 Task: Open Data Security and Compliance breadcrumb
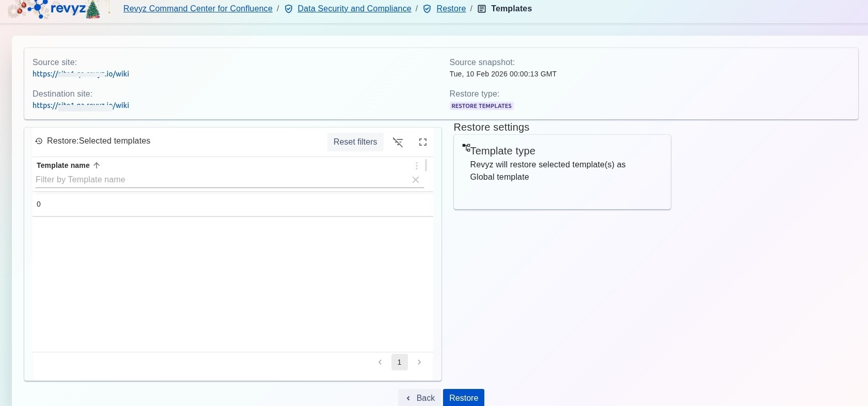point(354,9)
